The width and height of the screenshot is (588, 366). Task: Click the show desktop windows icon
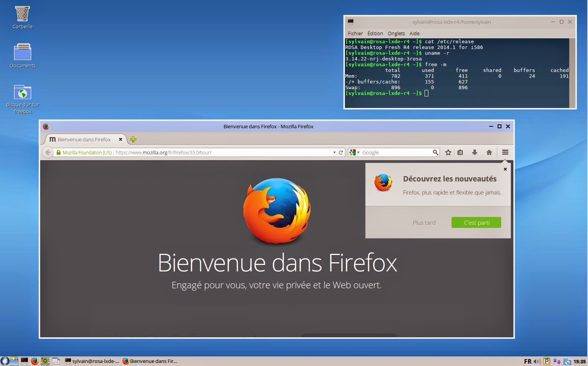pos(56,361)
